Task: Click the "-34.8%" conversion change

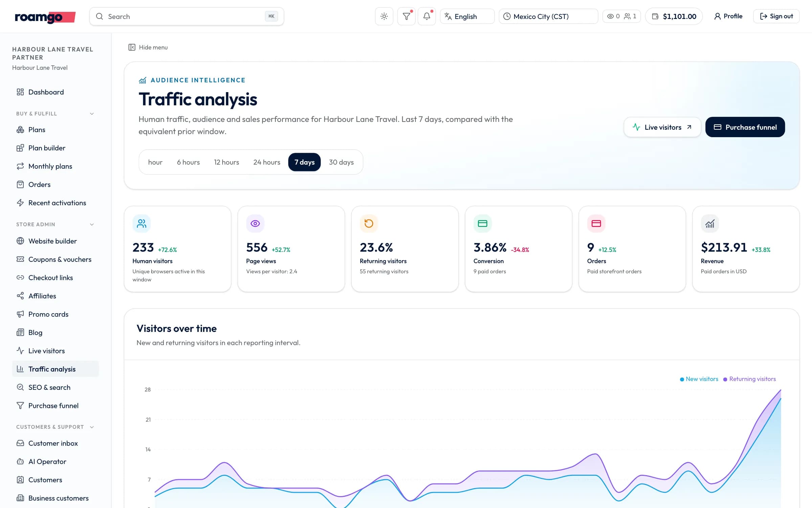Action: tap(520, 250)
